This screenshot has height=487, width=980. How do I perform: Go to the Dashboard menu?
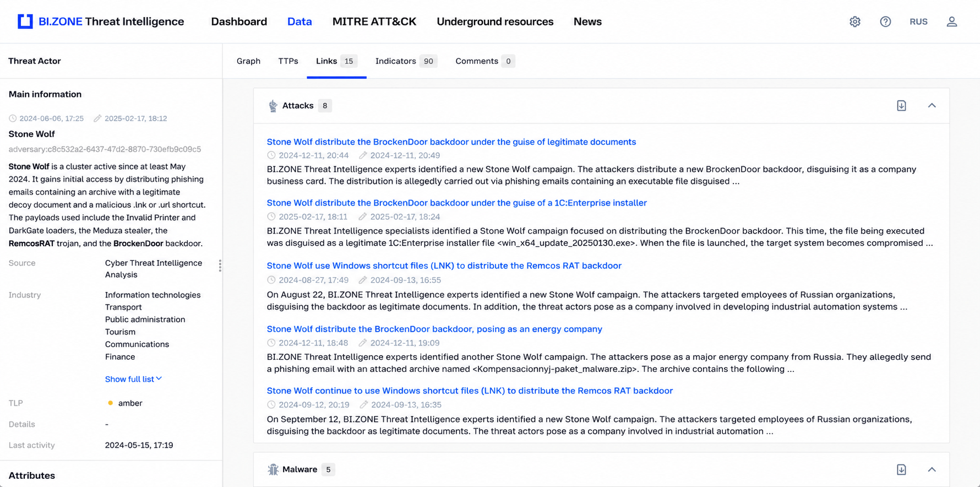click(x=239, y=21)
